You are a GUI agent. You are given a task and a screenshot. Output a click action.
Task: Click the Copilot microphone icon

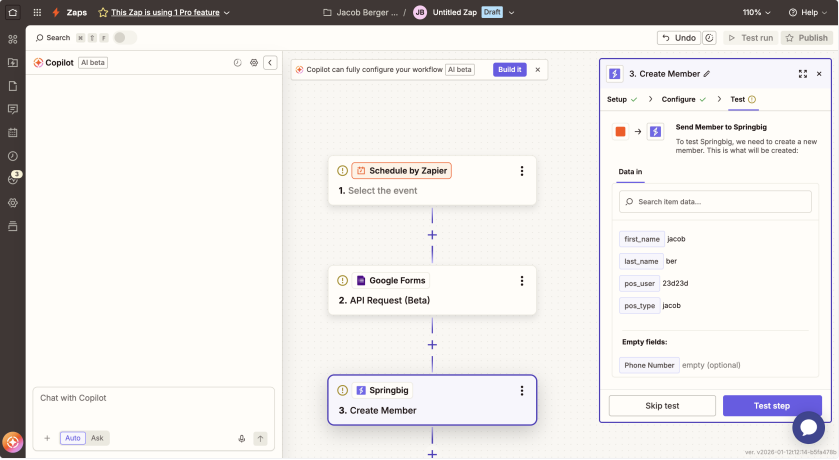pyautogui.click(x=242, y=439)
